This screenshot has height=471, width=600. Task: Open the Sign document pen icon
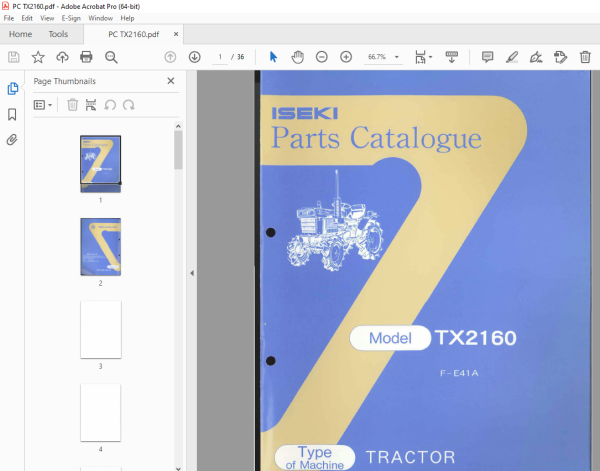click(x=536, y=57)
